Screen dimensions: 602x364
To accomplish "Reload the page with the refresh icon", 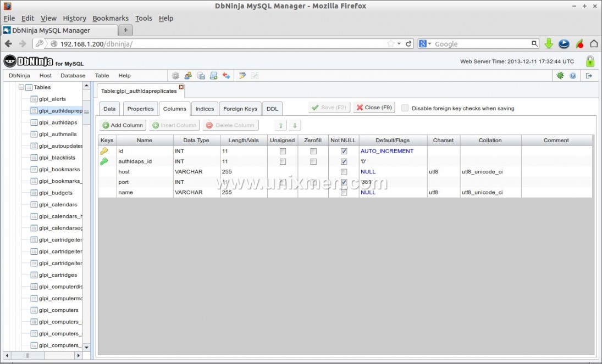I will [x=408, y=44].
